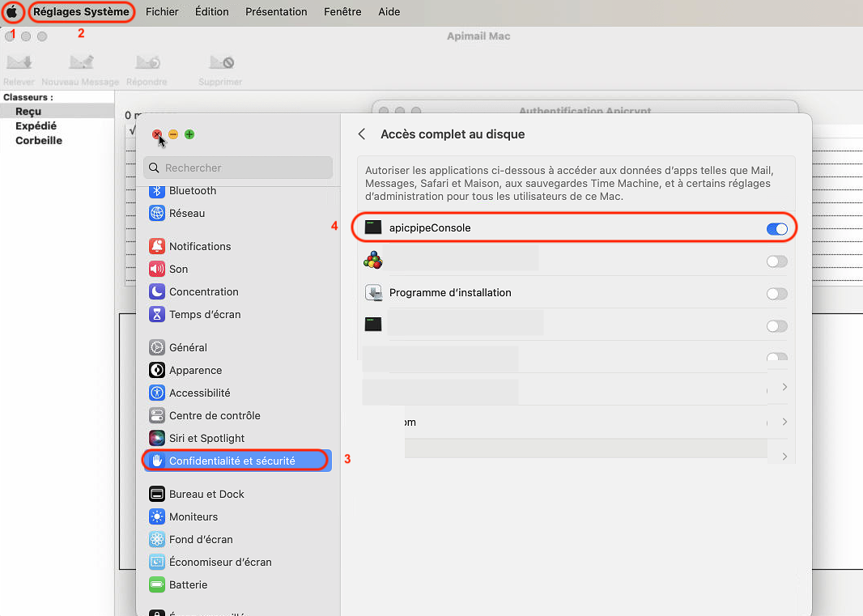
Task: Open the Apple menu
Action: coord(11,11)
